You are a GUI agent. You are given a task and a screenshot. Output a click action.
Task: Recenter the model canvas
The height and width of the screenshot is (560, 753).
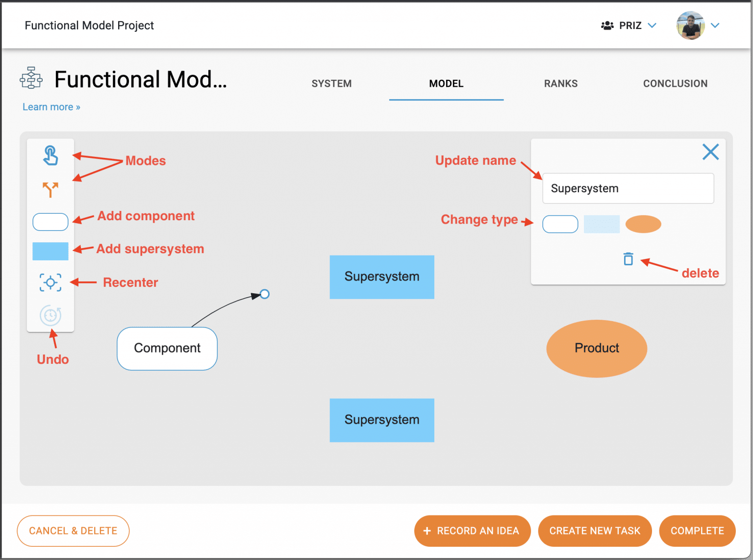click(50, 282)
